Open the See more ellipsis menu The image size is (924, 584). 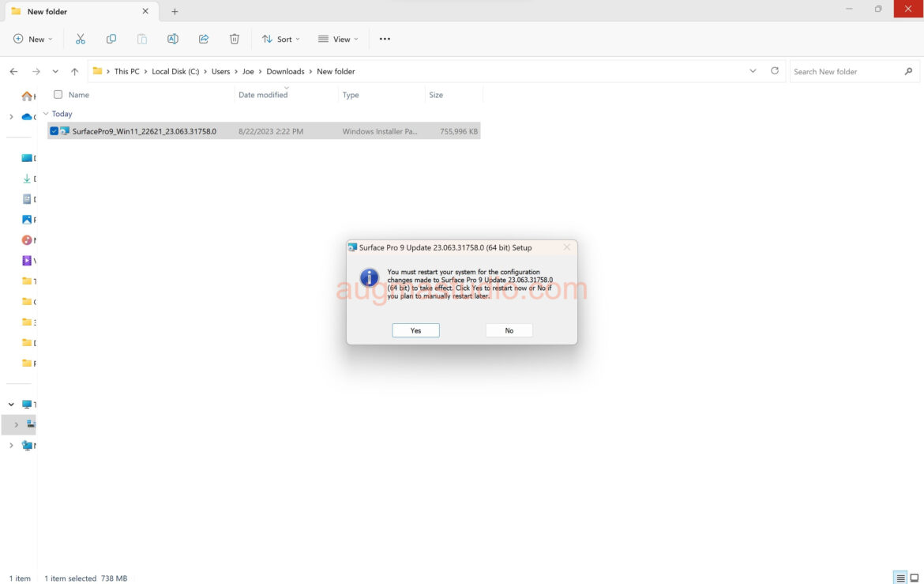(385, 39)
